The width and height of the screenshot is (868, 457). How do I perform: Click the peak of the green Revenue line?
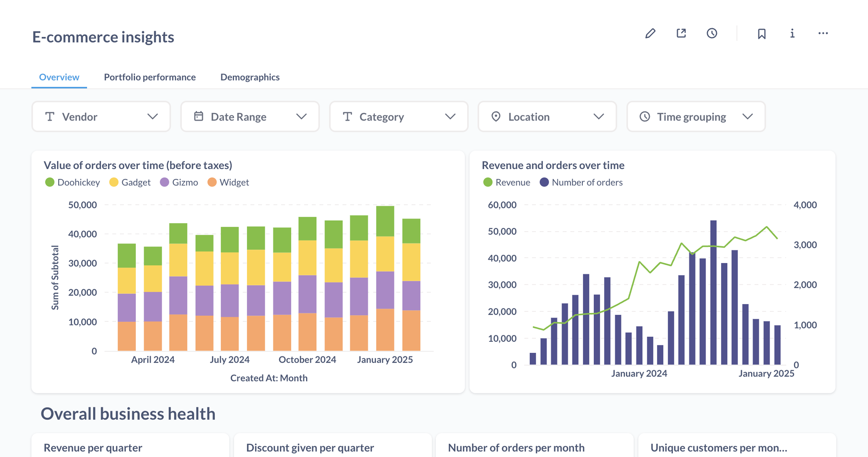pos(767,227)
